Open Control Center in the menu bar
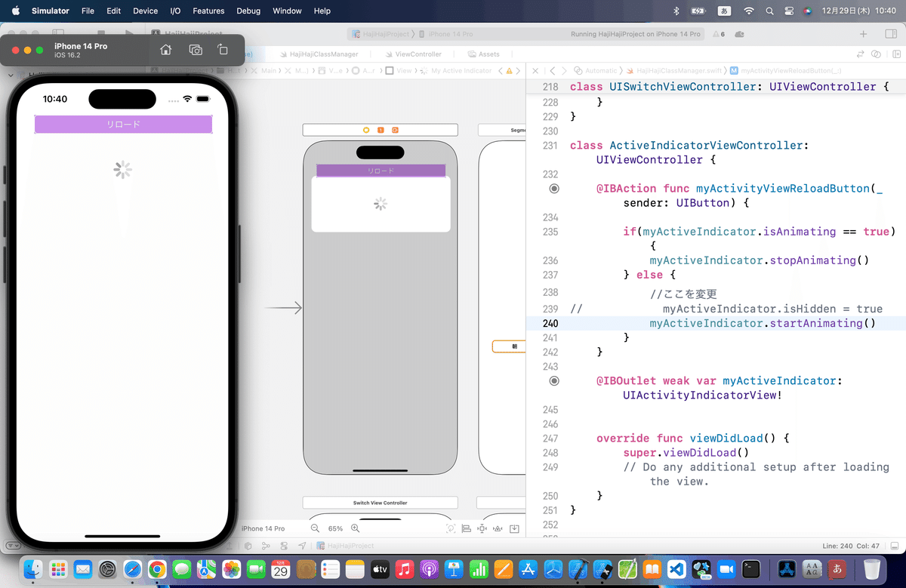The height and width of the screenshot is (588, 906). pyautogui.click(x=788, y=11)
